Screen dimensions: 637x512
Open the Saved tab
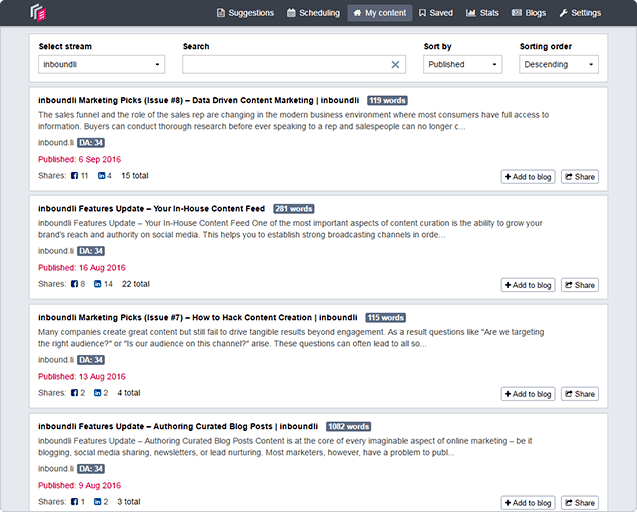pos(436,13)
